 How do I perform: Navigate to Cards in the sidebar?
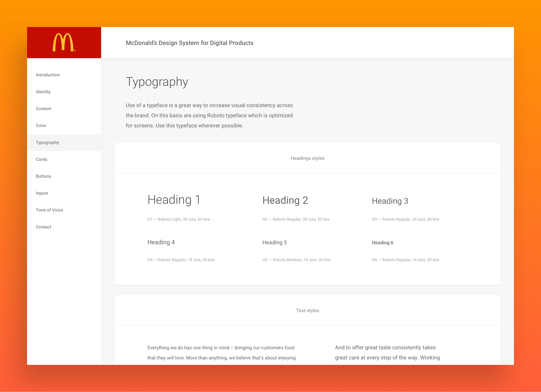(x=42, y=159)
